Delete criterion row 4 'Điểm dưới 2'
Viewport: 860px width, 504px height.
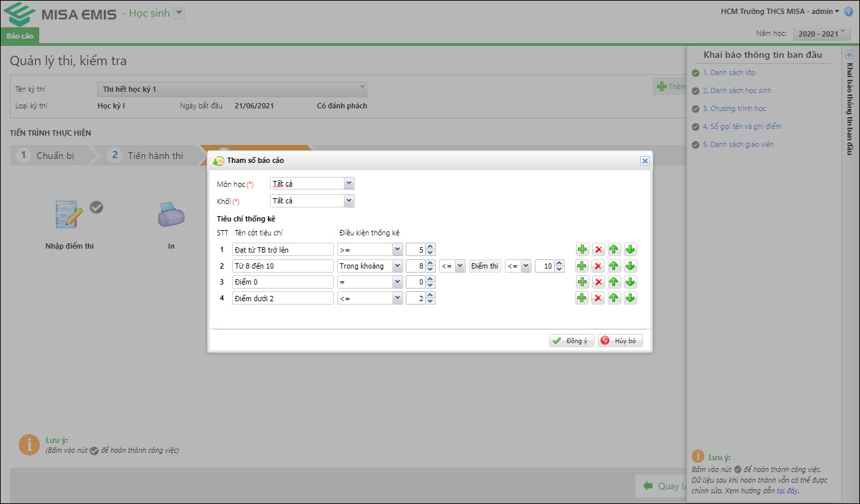pyautogui.click(x=598, y=299)
